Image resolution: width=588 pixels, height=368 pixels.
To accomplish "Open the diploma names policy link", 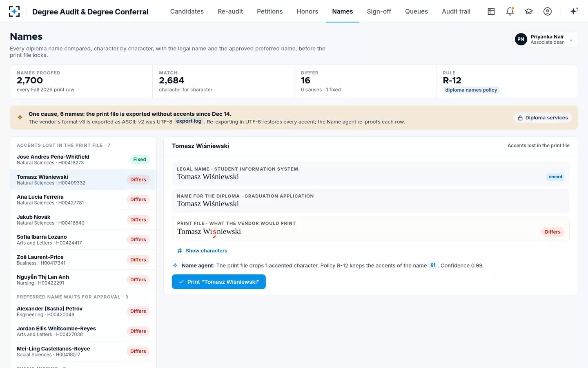I will 471,90.
